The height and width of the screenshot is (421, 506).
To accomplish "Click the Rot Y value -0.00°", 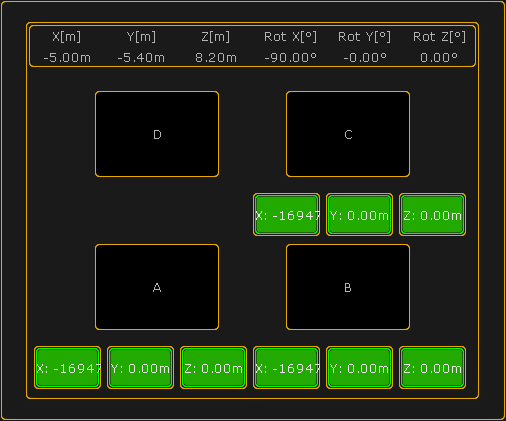I will tap(365, 58).
